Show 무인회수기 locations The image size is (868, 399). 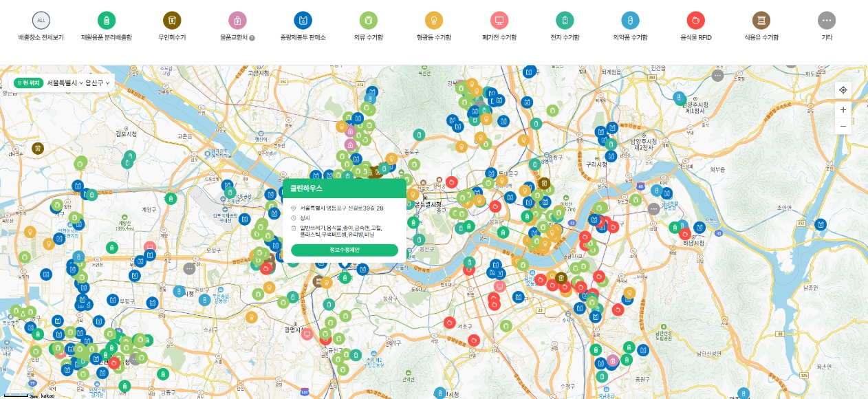click(x=172, y=21)
